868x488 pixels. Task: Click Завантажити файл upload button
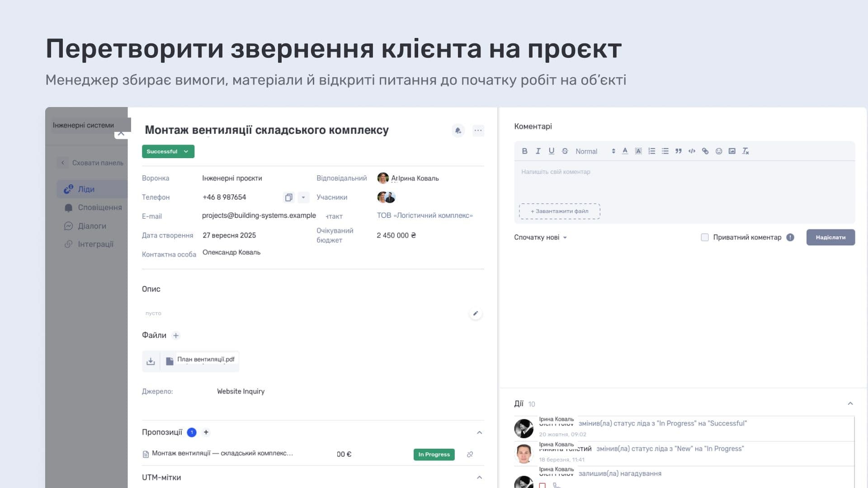pos(559,211)
